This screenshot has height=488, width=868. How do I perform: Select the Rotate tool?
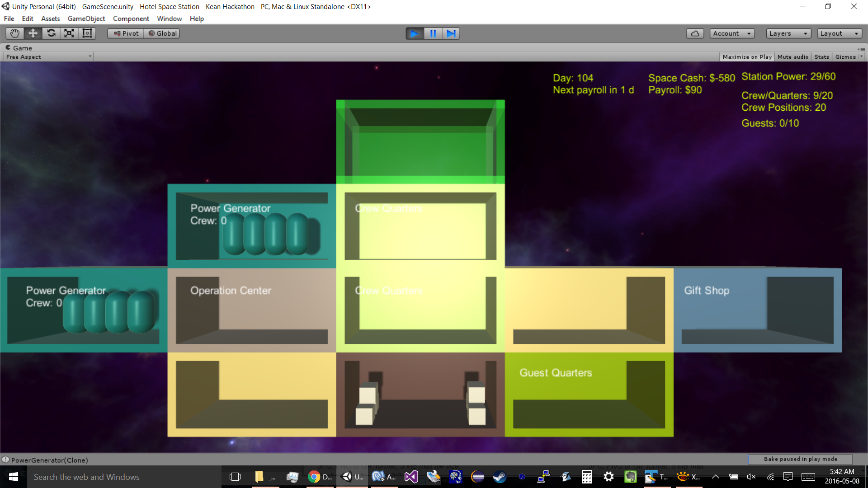click(51, 33)
